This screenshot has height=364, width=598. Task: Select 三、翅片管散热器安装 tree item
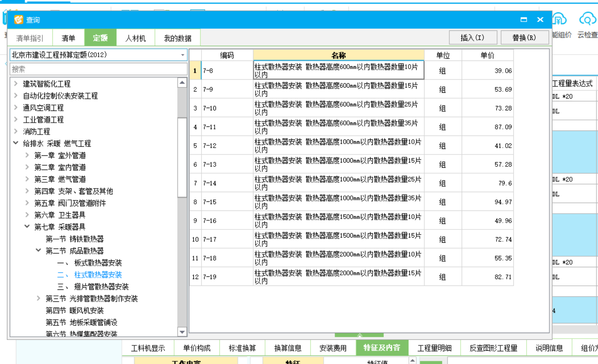[x=93, y=287]
